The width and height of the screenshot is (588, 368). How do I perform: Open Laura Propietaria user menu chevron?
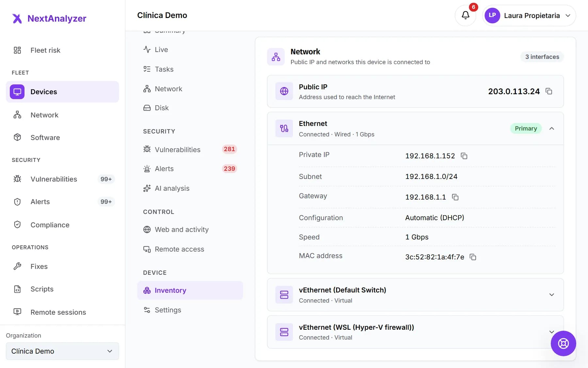pyautogui.click(x=568, y=15)
